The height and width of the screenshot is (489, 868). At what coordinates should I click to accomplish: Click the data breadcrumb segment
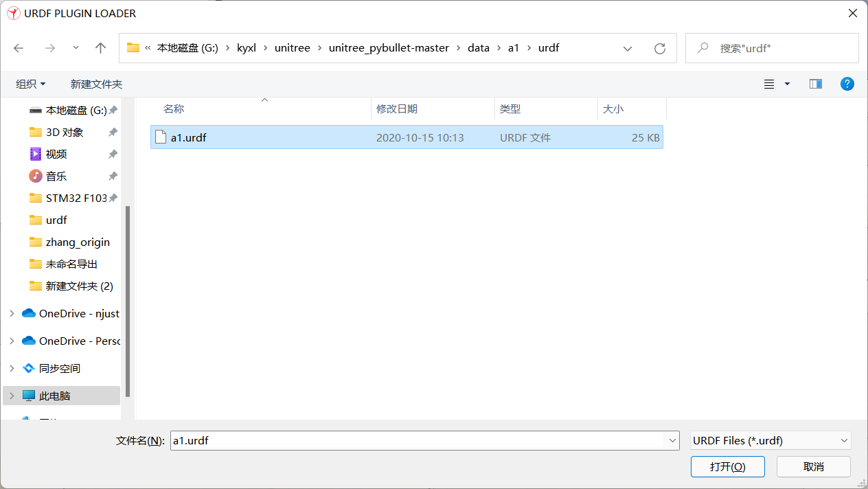coord(479,48)
